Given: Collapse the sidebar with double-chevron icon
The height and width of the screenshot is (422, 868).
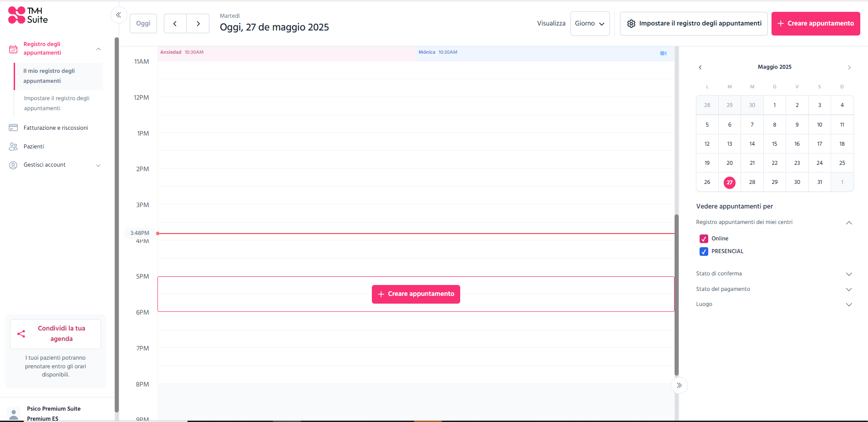Looking at the screenshot, I should point(118,15).
